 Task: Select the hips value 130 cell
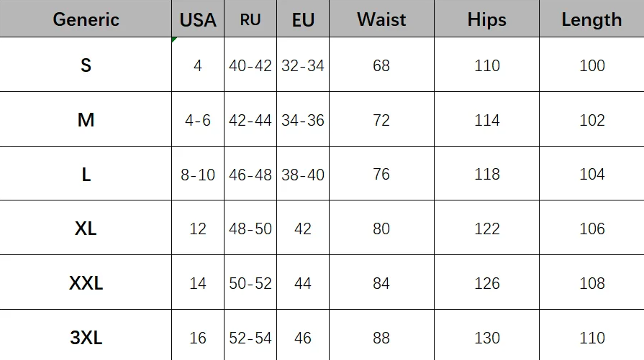[x=487, y=337]
